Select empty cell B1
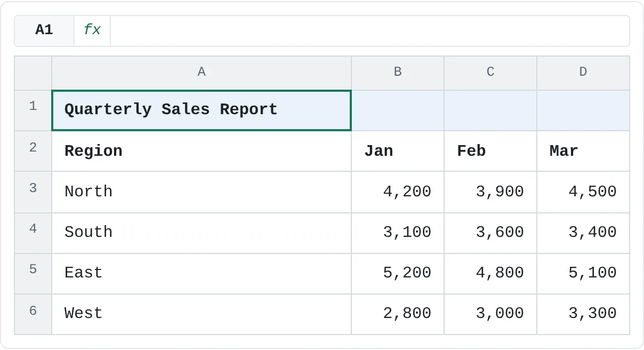The height and width of the screenshot is (350, 644). [398, 110]
